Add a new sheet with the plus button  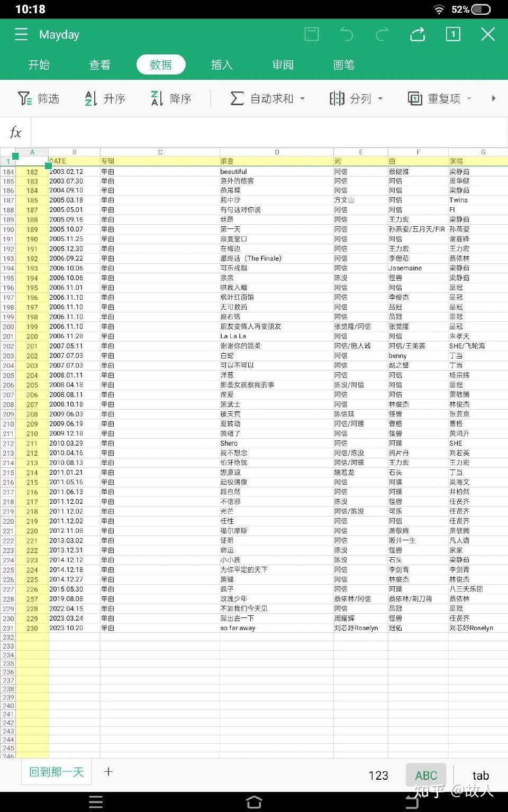tap(108, 772)
